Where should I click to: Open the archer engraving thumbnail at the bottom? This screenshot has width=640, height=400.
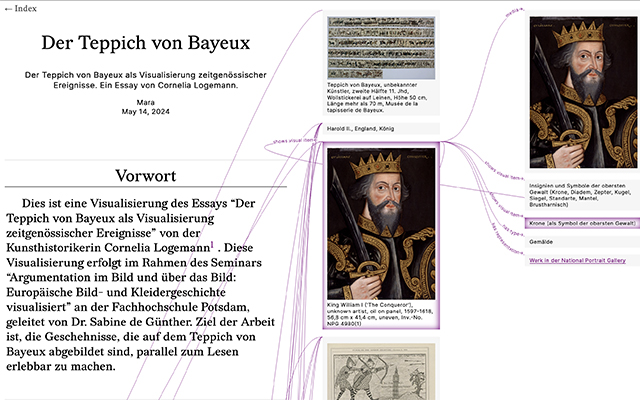click(x=381, y=371)
